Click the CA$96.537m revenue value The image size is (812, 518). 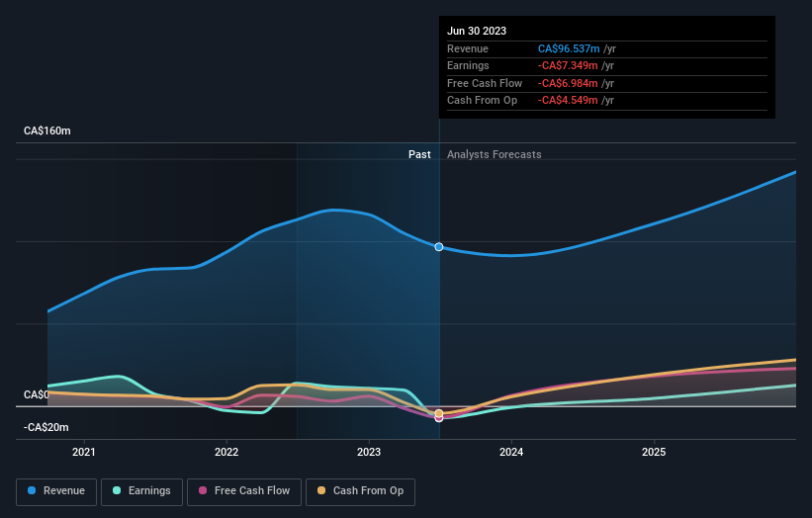click(x=569, y=48)
